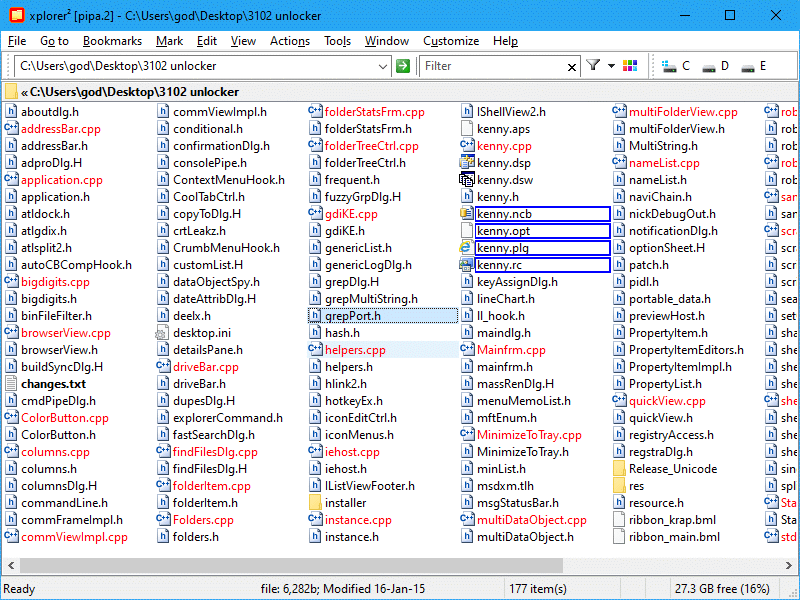Click the aboutdlg.h header file icon
This screenshot has width=800, height=600.
11,112
